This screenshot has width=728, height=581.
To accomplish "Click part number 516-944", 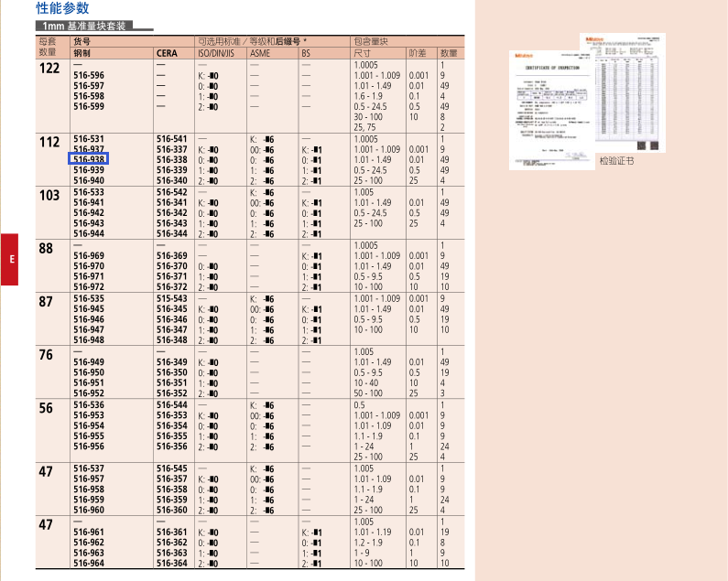I will 89,233.
